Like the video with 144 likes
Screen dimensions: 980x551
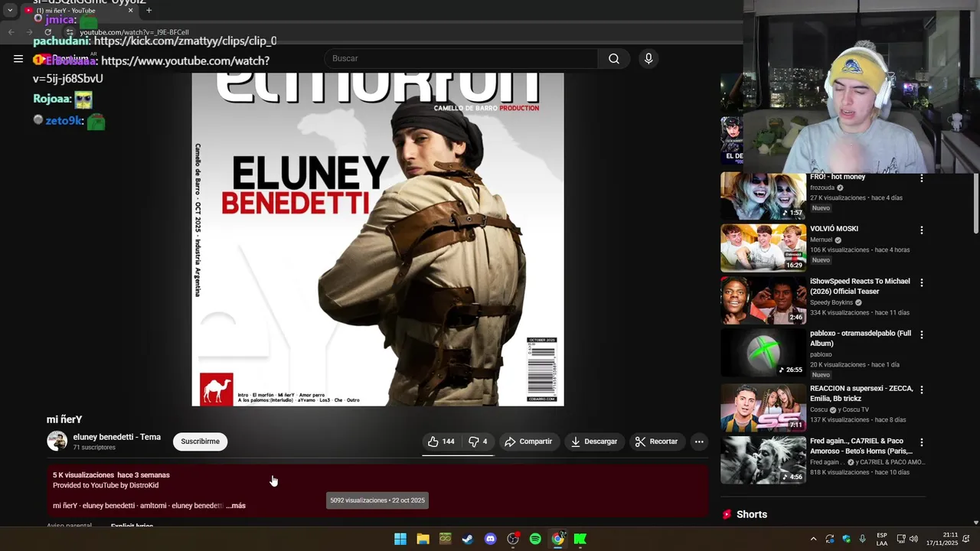441,442
